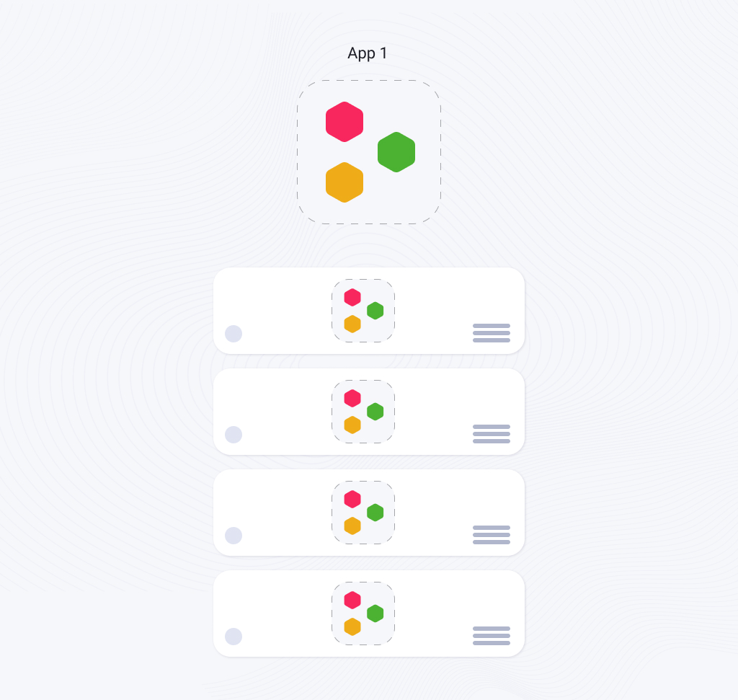Select the app icon in the third card

pyautogui.click(x=363, y=513)
